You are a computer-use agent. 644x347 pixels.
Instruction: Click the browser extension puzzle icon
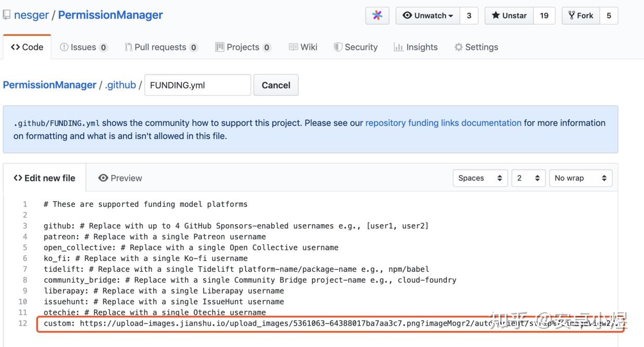coord(377,15)
